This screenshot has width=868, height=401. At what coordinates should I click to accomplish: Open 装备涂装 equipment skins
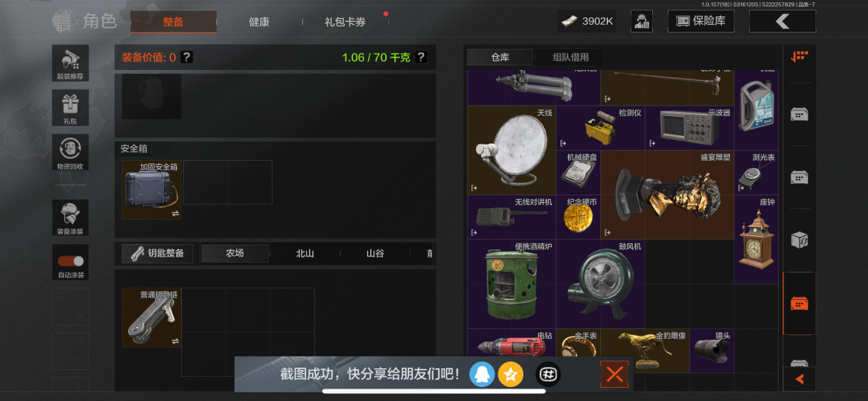(71, 218)
